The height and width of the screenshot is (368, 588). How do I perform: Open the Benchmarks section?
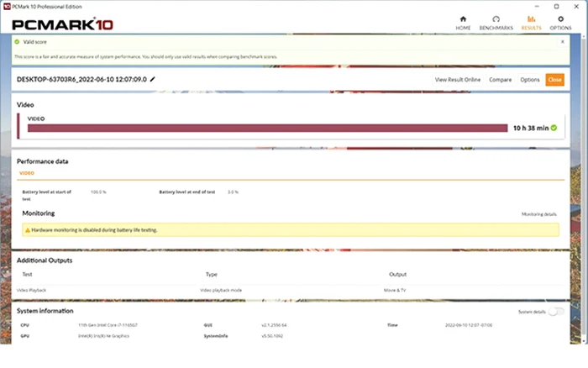point(496,23)
